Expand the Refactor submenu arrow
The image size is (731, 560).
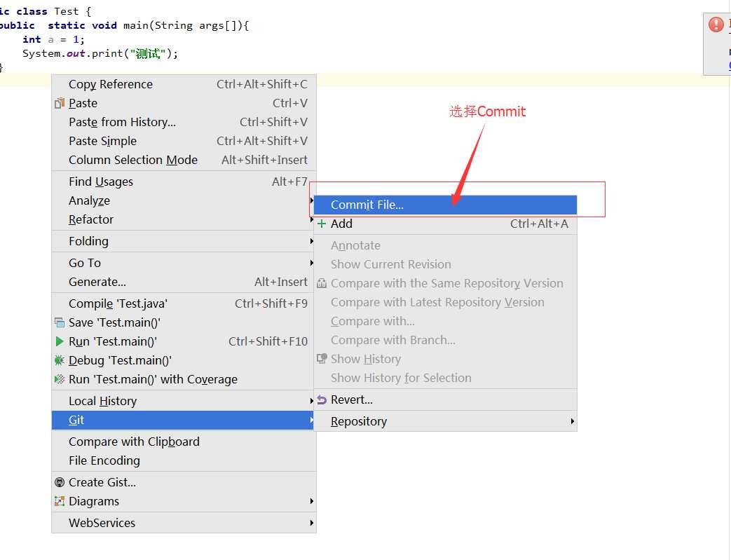[311, 219]
